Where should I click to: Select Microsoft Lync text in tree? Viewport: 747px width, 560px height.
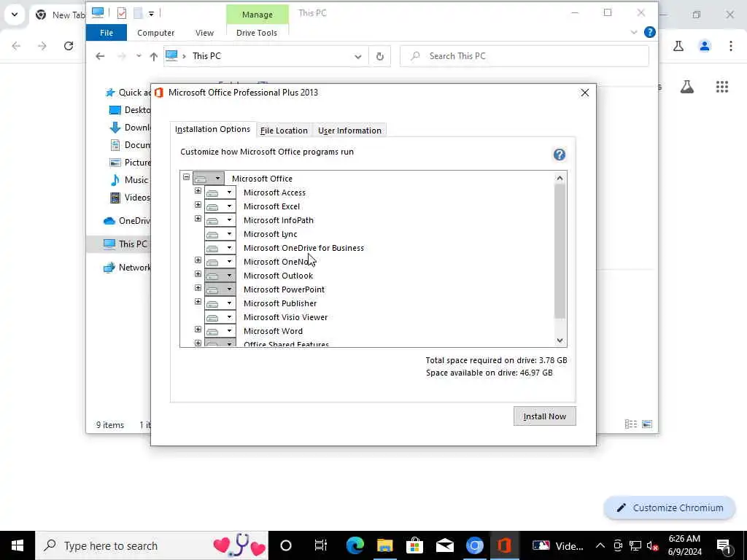point(270,234)
